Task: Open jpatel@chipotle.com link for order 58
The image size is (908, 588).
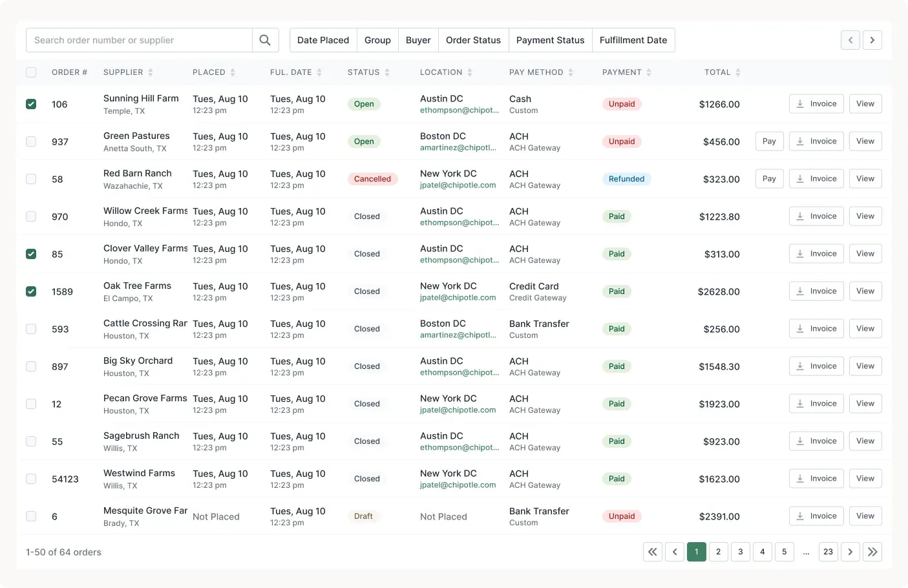Action: pyautogui.click(x=458, y=185)
